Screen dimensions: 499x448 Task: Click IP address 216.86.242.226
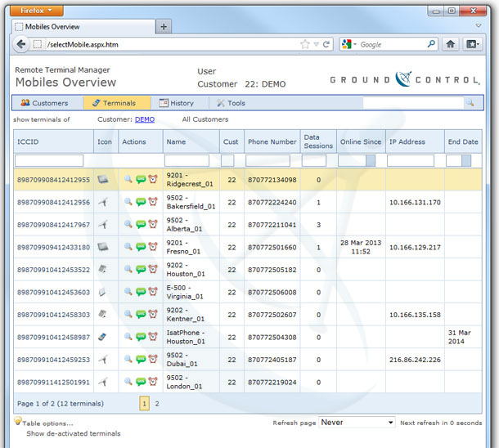(415, 360)
